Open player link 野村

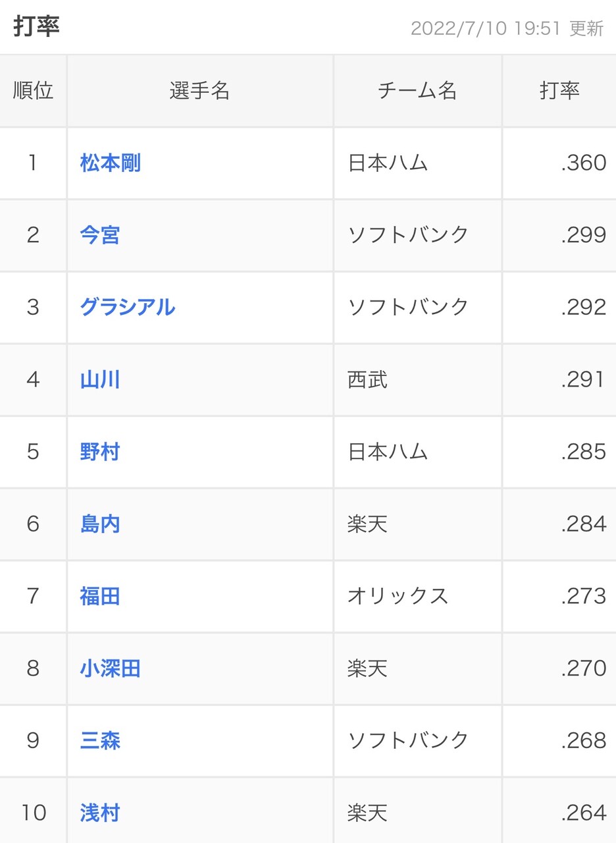[x=100, y=452]
